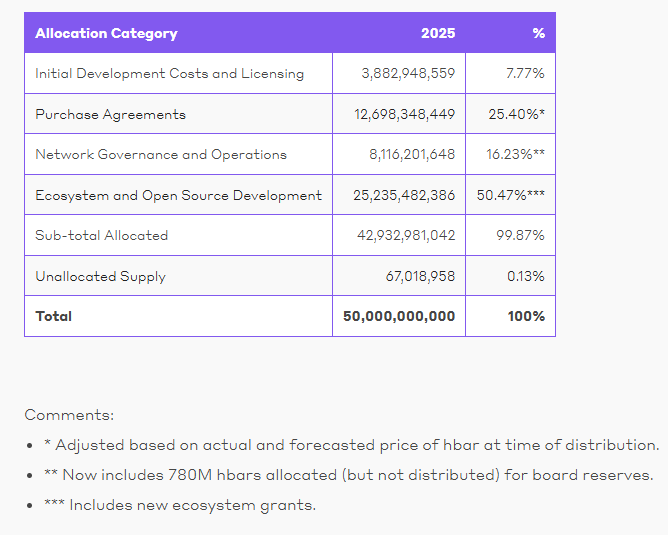Click the 50,000,000,000 total value
The image size is (668, 535).
tap(399, 316)
